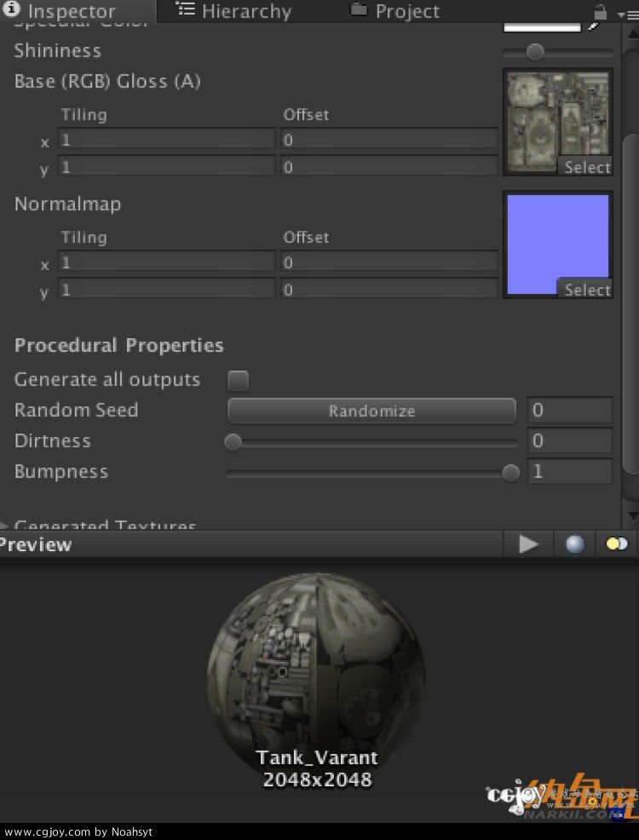Click the Bumpness label

coord(61,472)
